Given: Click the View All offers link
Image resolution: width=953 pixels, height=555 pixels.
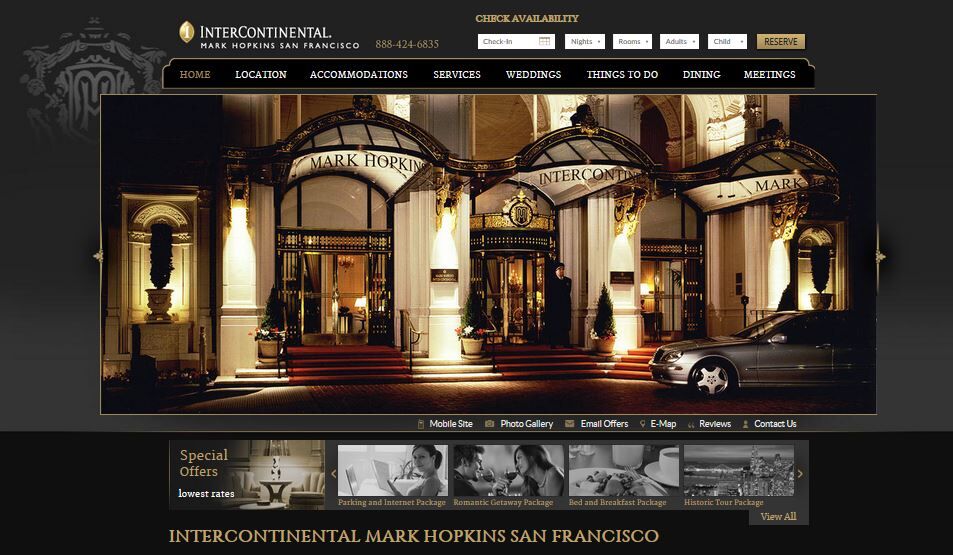Looking at the screenshot, I should tap(778, 516).
